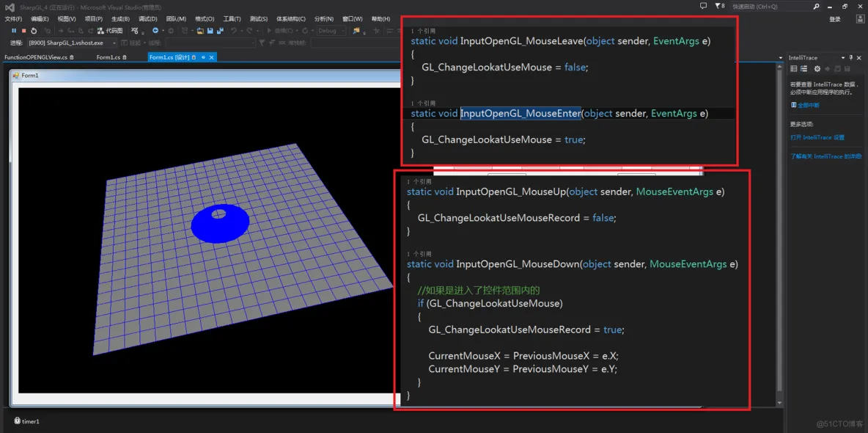This screenshot has height=433, width=868.
Task: Open the Navigate Backward history dropdown arrow
Action: click(163, 31)
